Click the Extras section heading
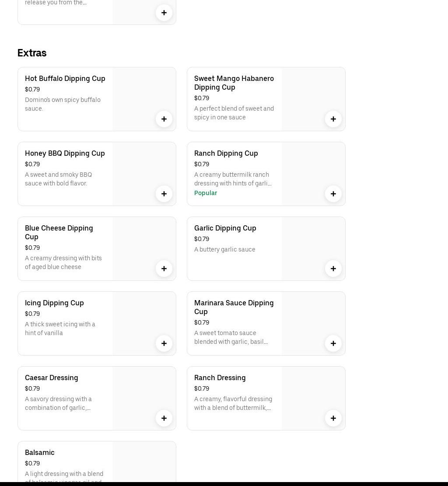Screen dimensions: 448x486 tap(32, 53)
